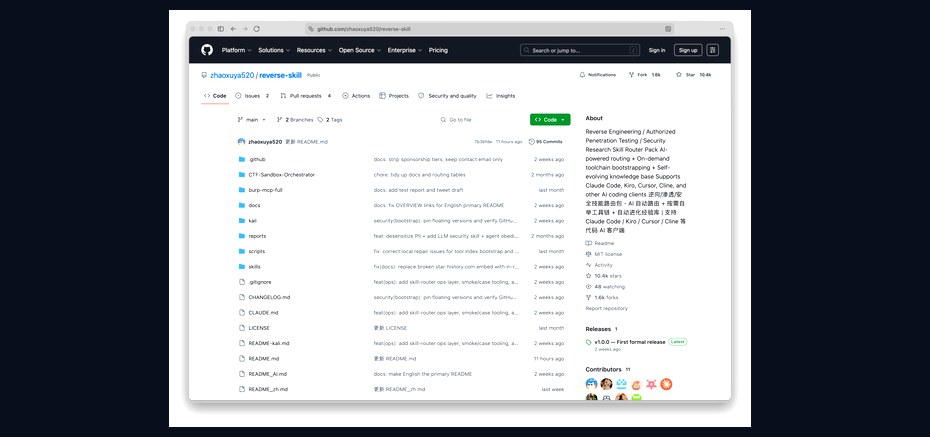This screenshot has height=437, width=930.
Task: Open the .gitignore file
Action: click(x=260, y=282)
